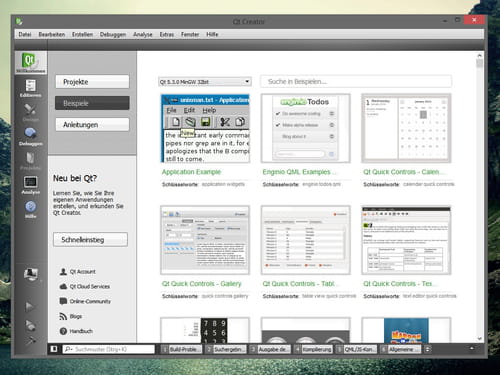The height and width of the screenshot is (375, 500).
Task: Open the Calendar example thumbnail
Action: (x=406, y=128)
